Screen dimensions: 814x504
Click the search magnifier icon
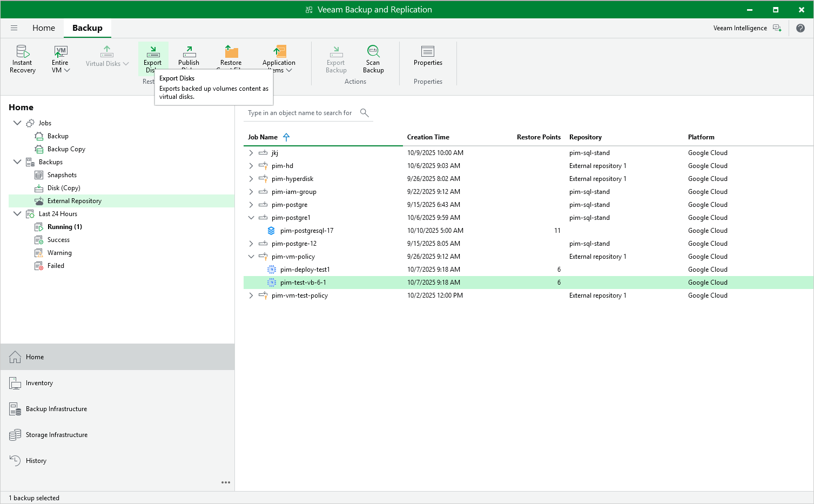[x=365, y=112]
